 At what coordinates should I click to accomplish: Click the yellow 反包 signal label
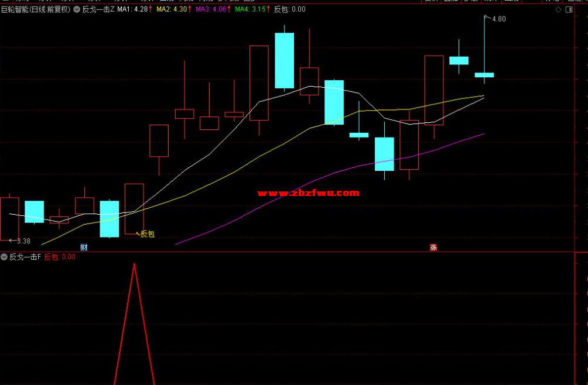148,234
